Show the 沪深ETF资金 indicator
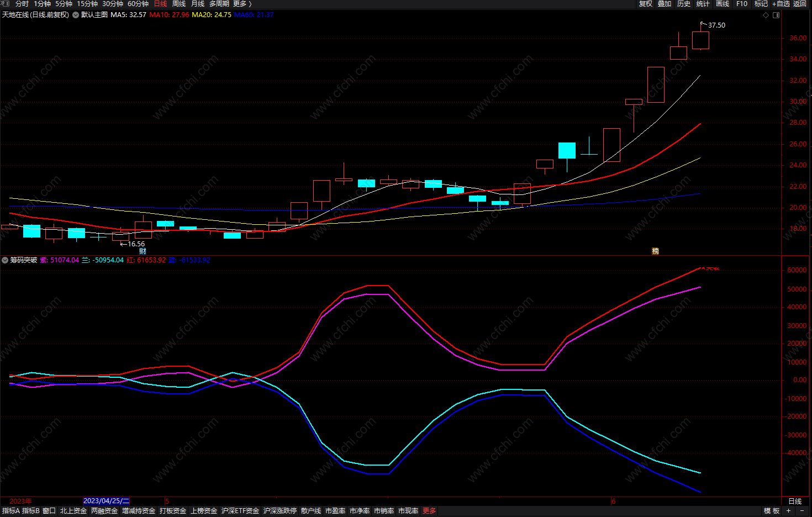This screenshot has height=517, width=812. (240, 511)
